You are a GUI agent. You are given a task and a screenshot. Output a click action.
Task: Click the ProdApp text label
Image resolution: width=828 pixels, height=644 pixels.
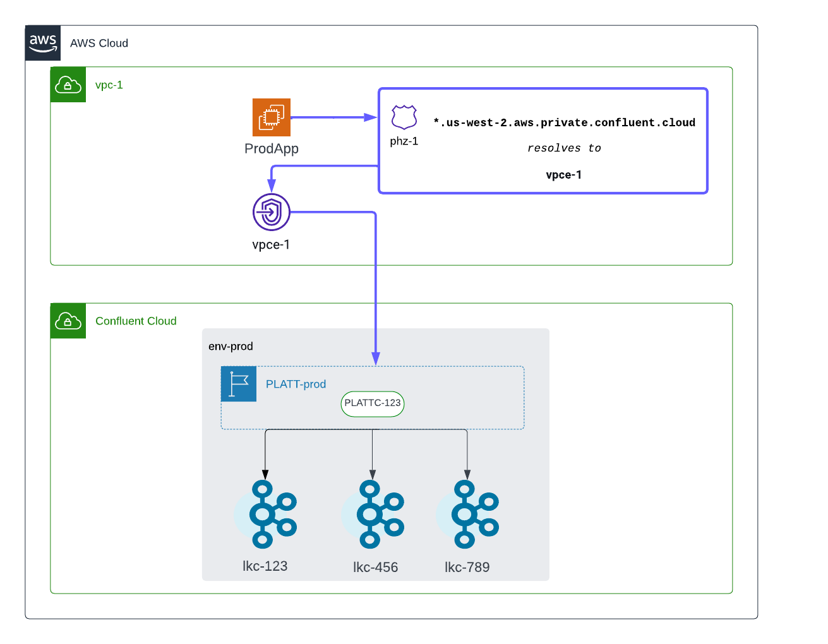pos(272,149)
